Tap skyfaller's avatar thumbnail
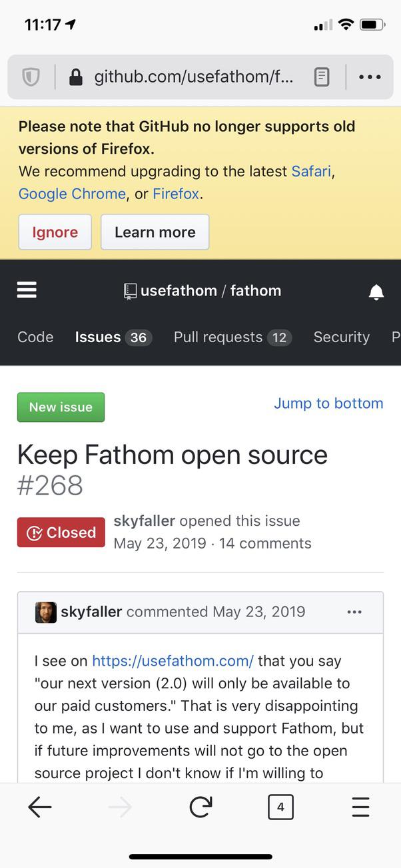Viewport: 401px width, 868px height. (x=45, y=612)
